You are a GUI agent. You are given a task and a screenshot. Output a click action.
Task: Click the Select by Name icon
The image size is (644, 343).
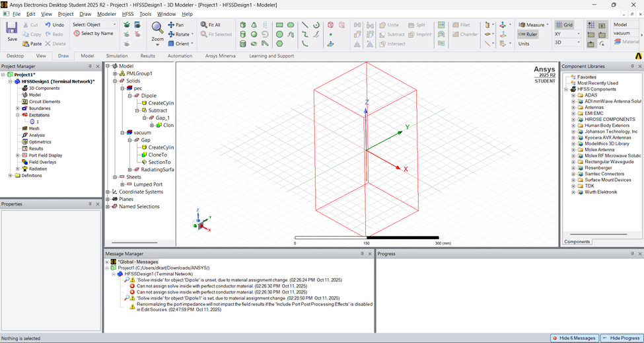pos(93,34)
